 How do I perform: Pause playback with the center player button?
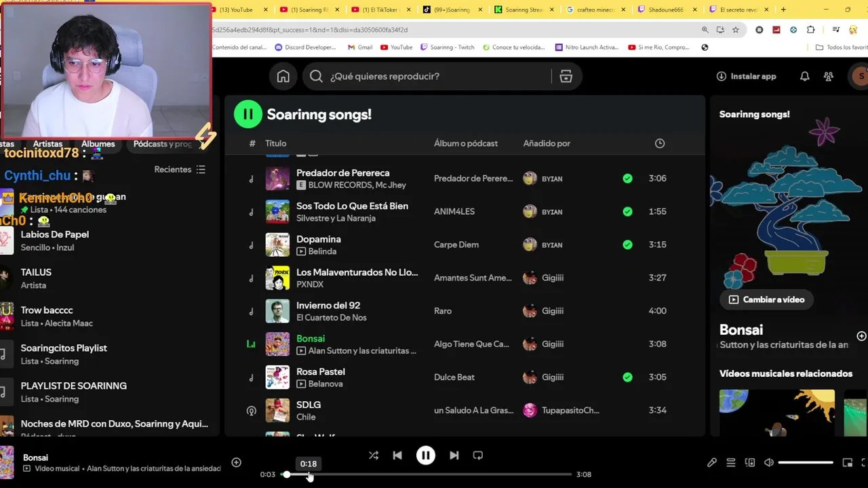coord(426,455)
